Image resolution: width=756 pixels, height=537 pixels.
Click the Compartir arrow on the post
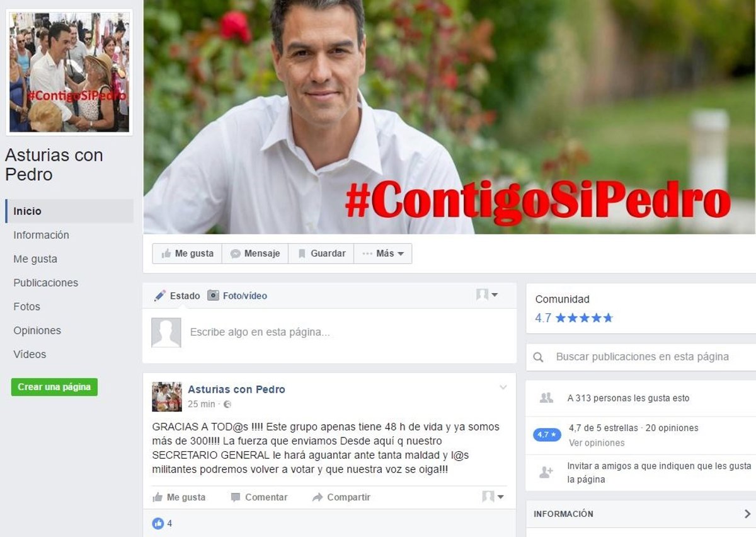(x=341, y=497)
